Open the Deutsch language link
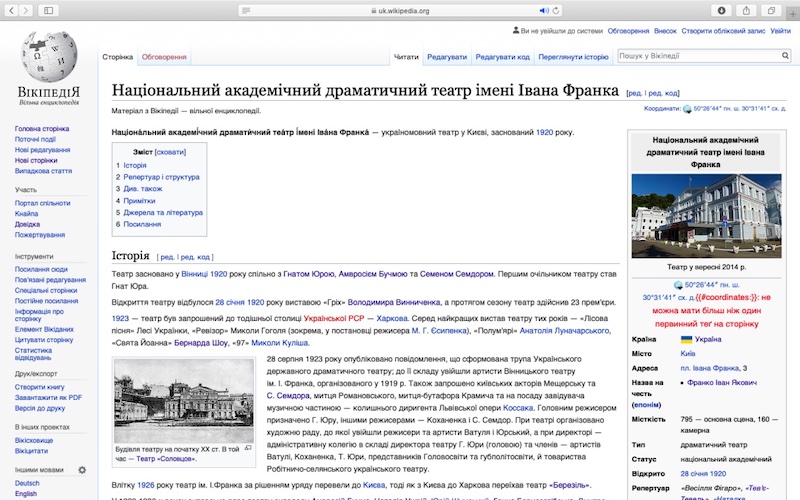 (x=27, y=483)
